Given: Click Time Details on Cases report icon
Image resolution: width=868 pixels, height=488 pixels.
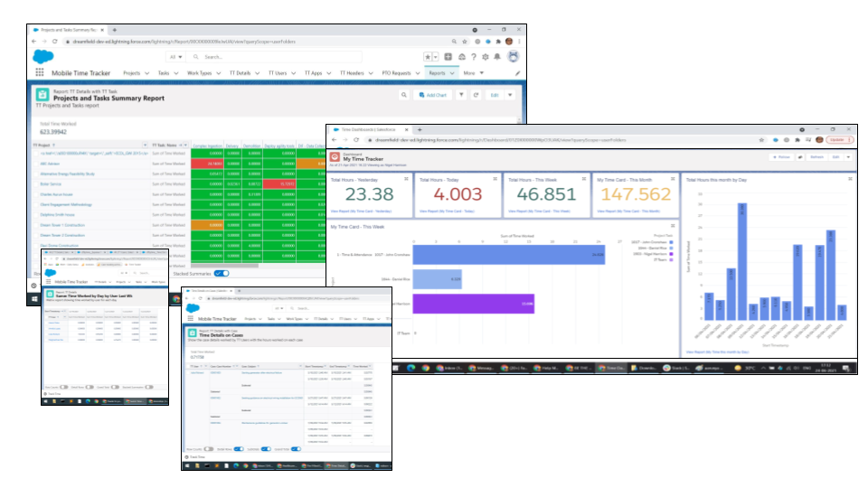Looking at the screenshot, I should 192,333.
